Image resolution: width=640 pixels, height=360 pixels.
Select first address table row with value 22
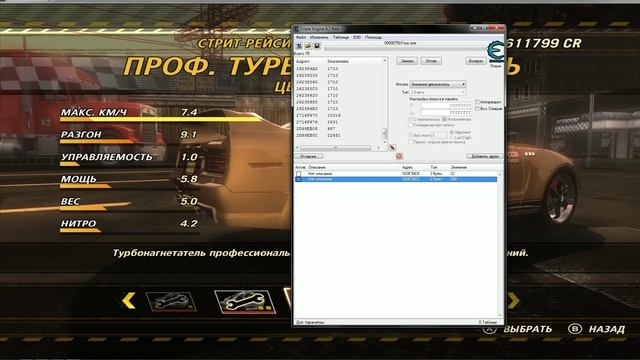[396, 174]
